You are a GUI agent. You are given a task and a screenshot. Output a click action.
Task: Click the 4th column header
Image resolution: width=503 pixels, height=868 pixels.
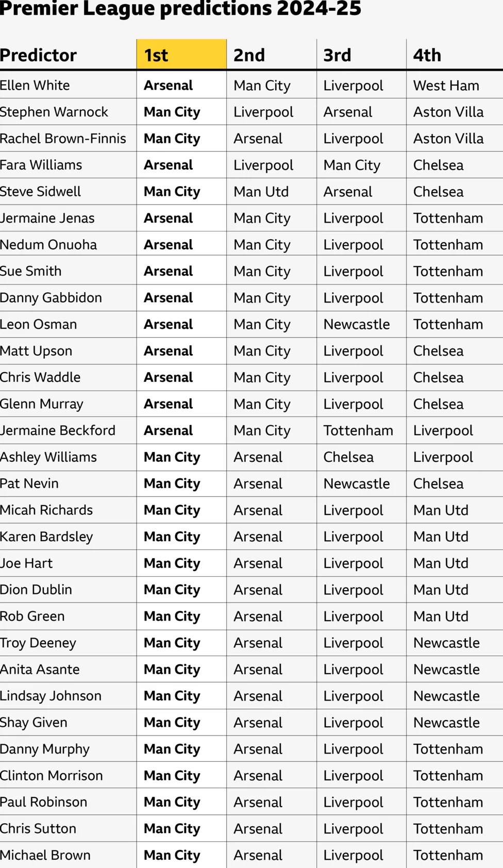click(427, 55)
